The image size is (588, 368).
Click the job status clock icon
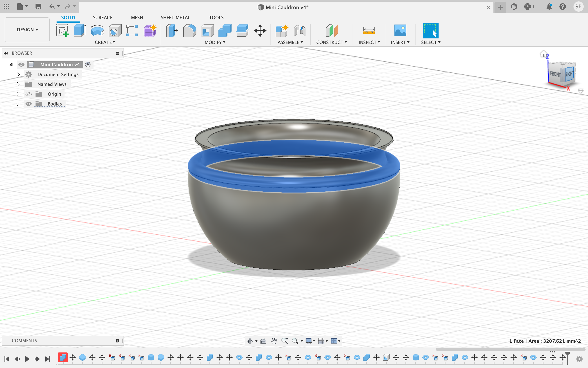pos(528,7)
